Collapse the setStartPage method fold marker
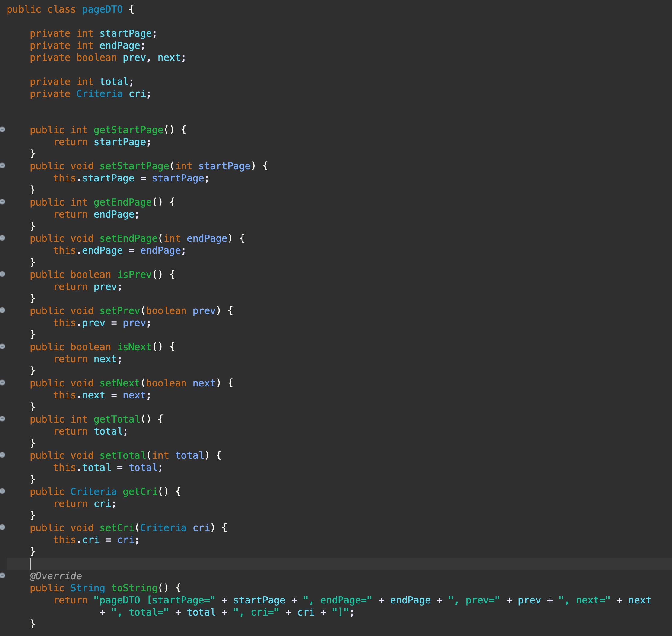The height and width of the screenshot is (636, 672). point(2,165)
